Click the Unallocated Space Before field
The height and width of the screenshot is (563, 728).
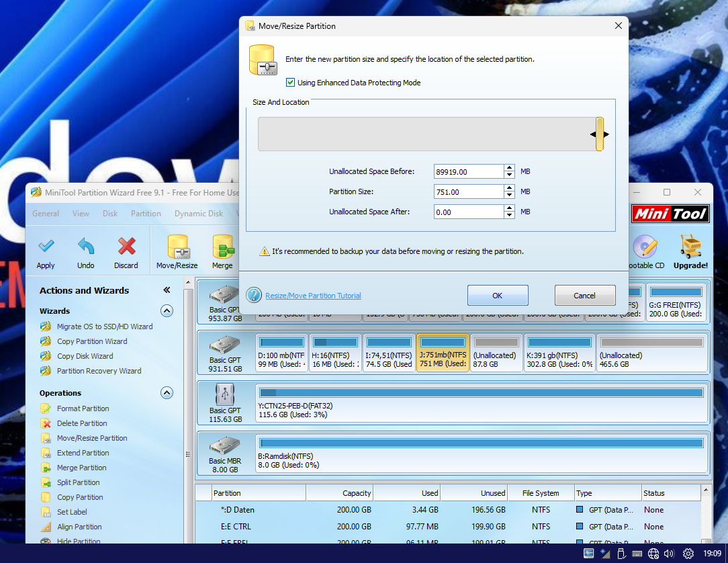click(x=469, y=172)
